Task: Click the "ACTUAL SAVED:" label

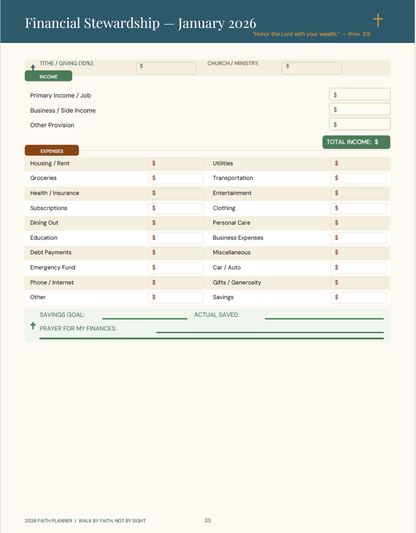Action: coord(216,315)
